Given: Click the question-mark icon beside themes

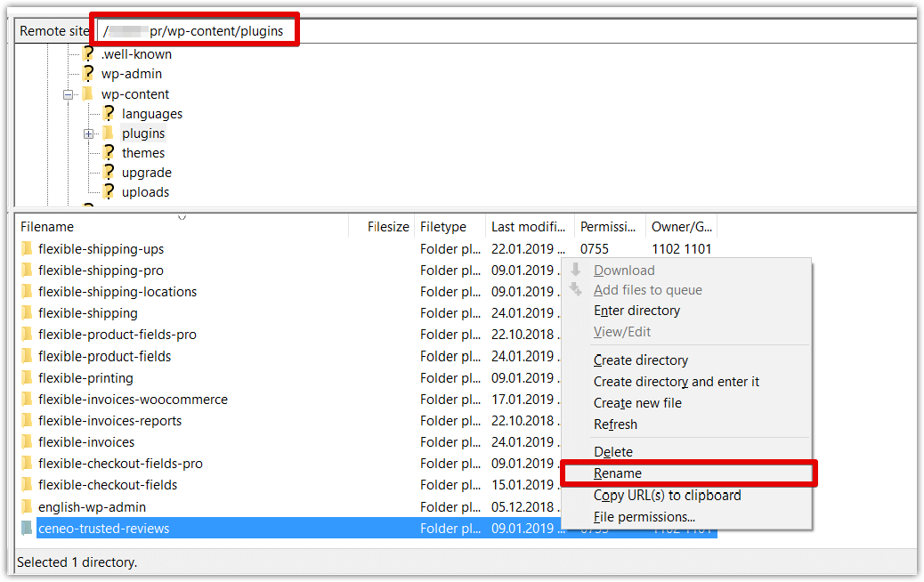Looking at the screenshot, I should [109, 152].
